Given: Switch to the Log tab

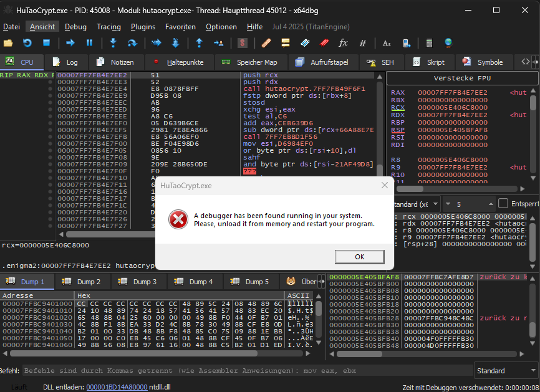Looking at the screenshot, I should pos(65,62).
